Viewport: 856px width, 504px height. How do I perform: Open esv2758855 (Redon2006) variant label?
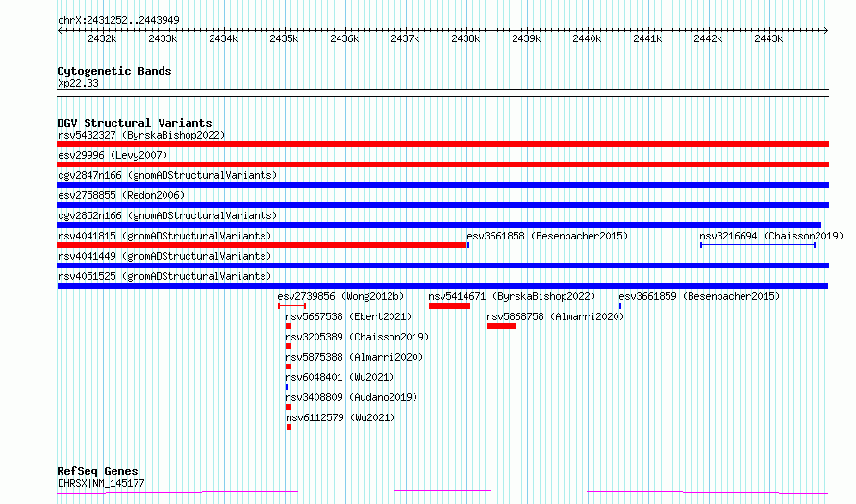(121, 195)
